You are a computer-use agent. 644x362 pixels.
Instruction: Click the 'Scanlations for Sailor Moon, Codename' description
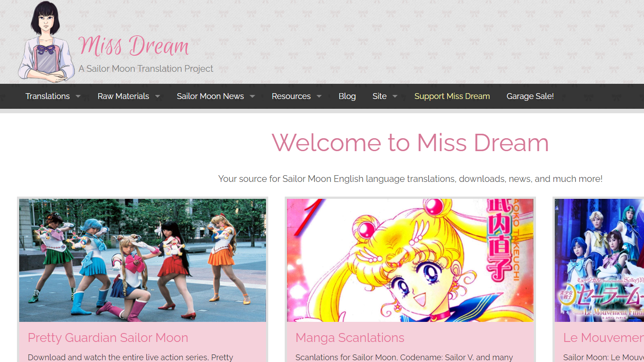coord(404,358)
